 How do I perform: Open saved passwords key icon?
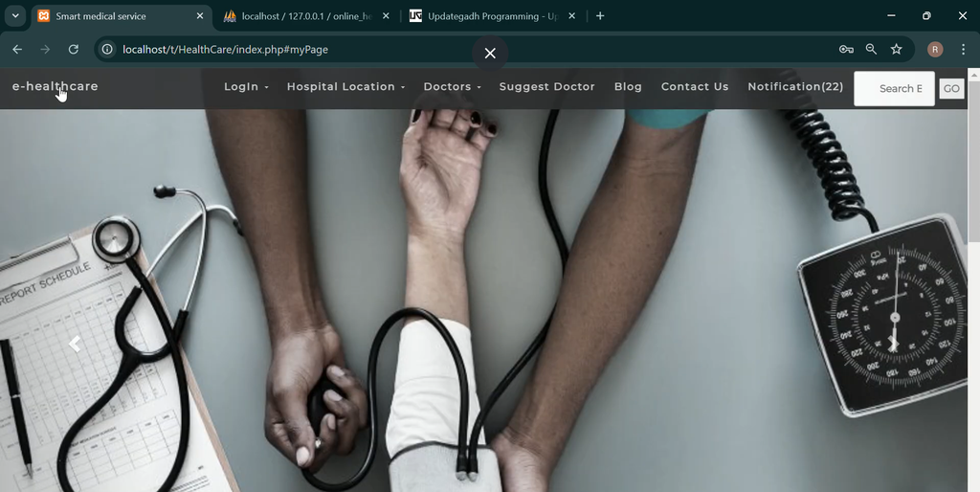846,50
